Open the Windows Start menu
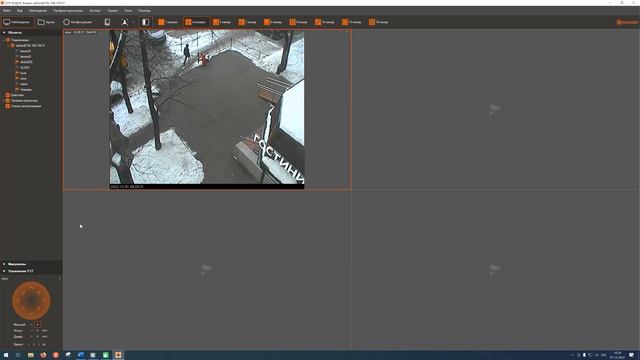This screenshot has width=640, height=360. [6, 355]
